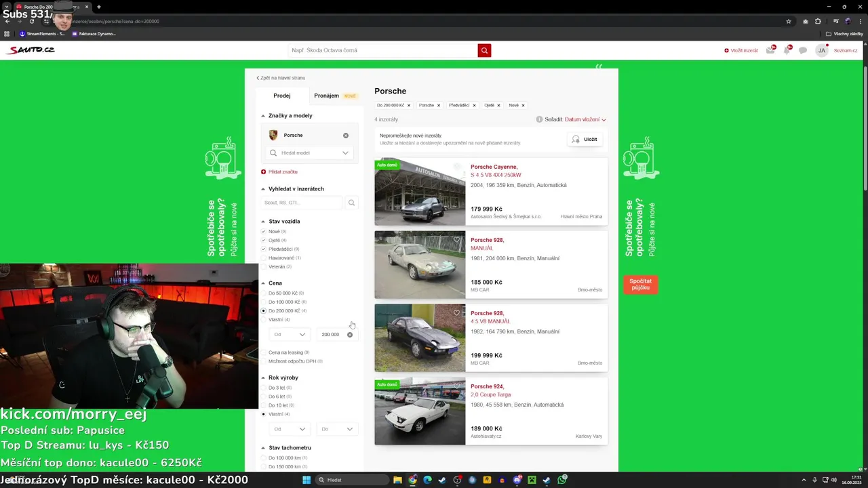
Task: Select the Do 200 000 Kč price radio
Action: tap(264, 311)
